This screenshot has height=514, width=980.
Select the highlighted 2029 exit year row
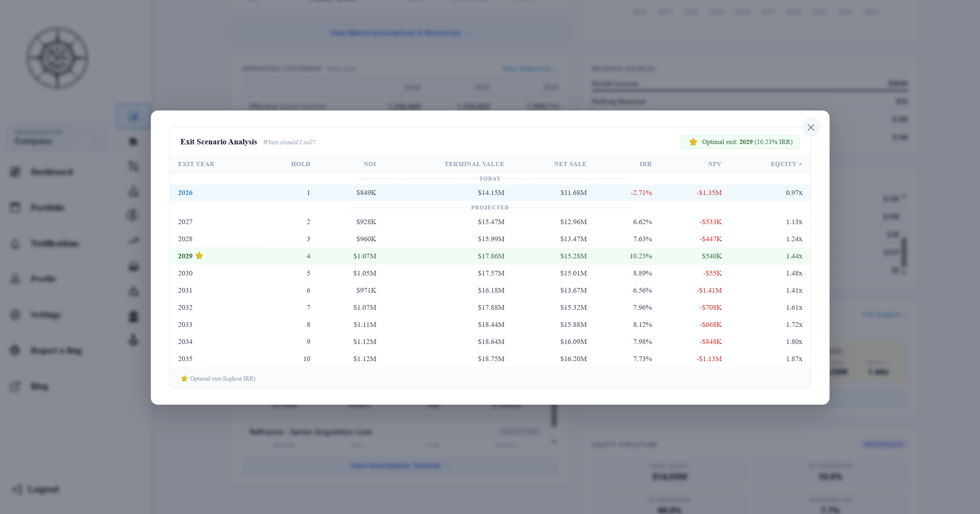(185, 256)
